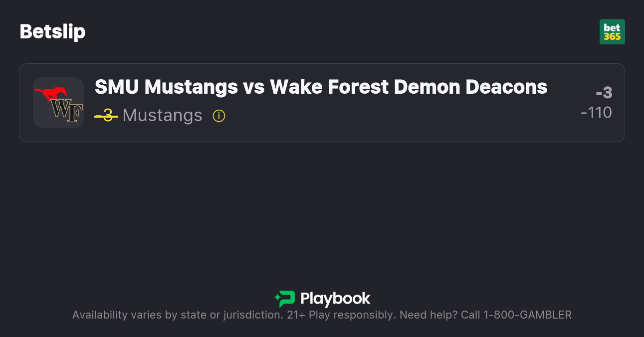The width and height of the screenshot is (644, 337).
Task: Click the 'vs' in the matchup title
Action: click(254, 87)
